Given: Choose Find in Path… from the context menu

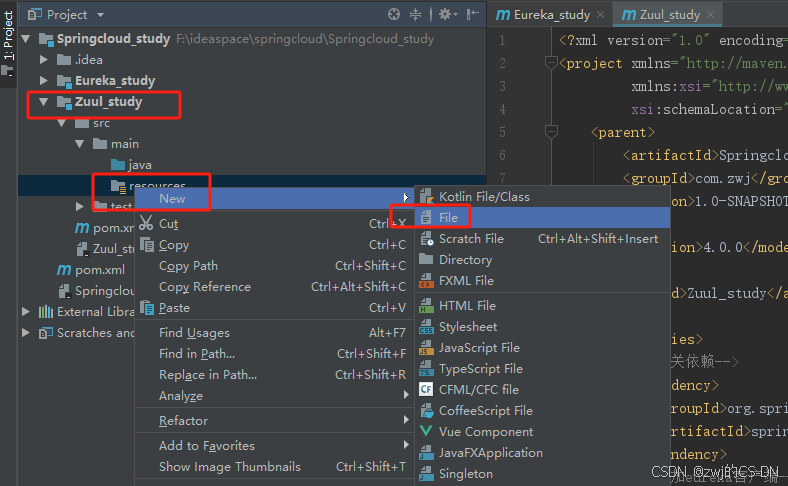Looking at the screenshot, I should [x=274, y=354].
